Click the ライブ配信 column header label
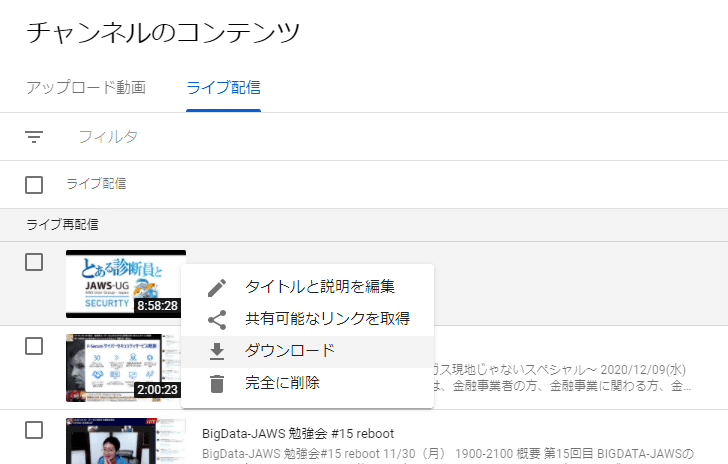The height and width of the screenshot is (464, 728). (x=96, y=183)
